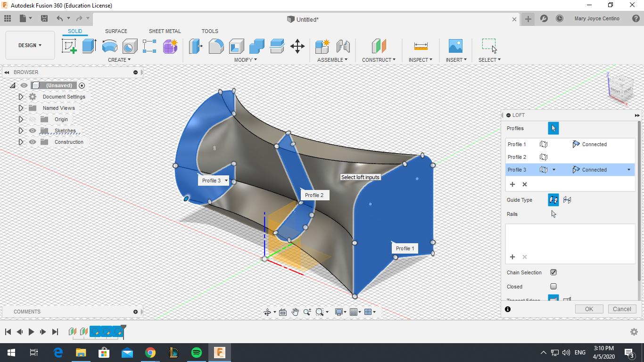
Task: Select the Pan tool in navigation bar
Action: tap(296, 312)
